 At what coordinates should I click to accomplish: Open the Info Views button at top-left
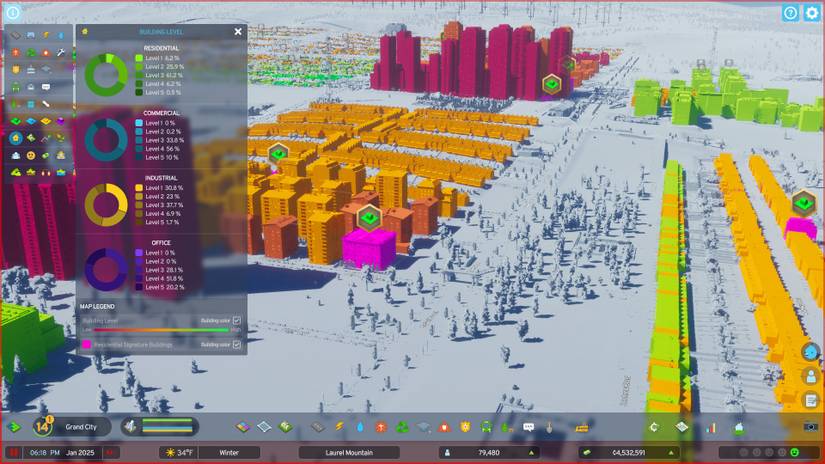pos(13,12)
